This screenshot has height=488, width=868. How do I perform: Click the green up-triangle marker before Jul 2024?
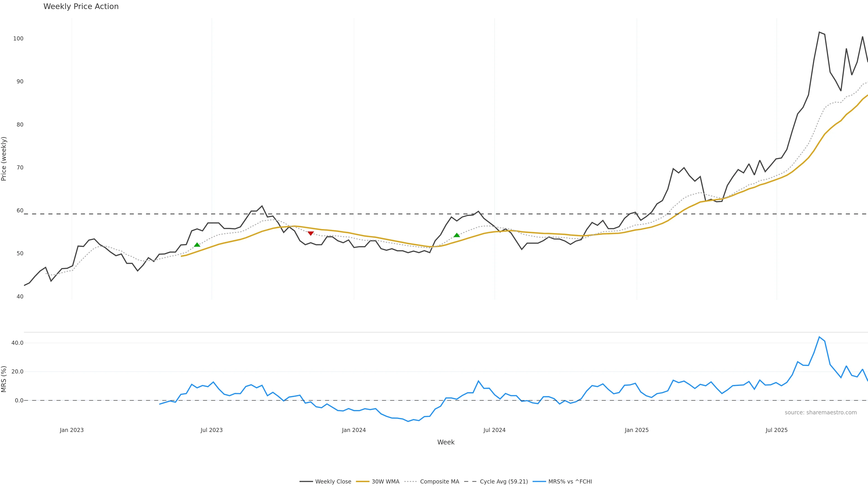[x=457, y=235]
